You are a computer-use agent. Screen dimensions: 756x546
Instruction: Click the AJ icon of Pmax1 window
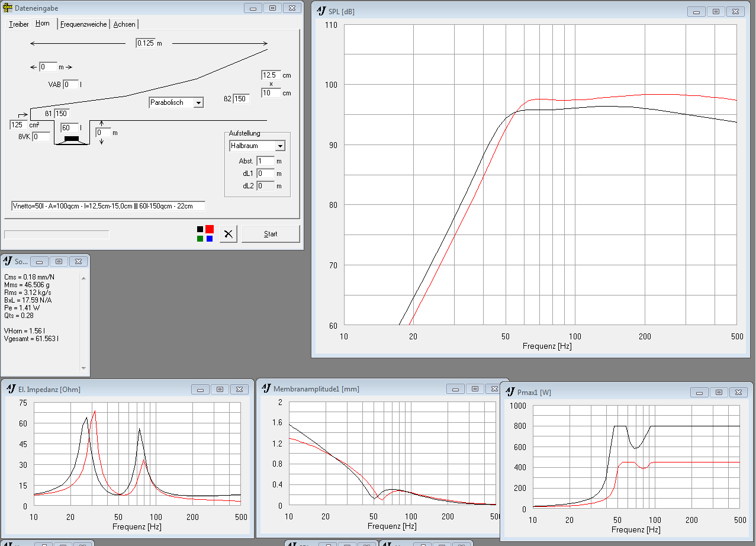(x=509, y=392)
